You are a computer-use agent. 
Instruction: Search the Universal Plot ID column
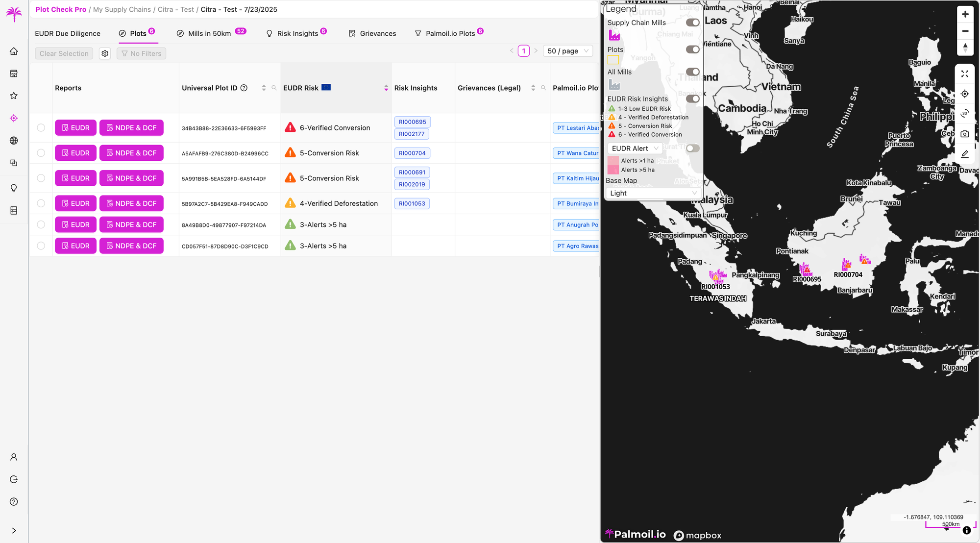tap(274, 88)
